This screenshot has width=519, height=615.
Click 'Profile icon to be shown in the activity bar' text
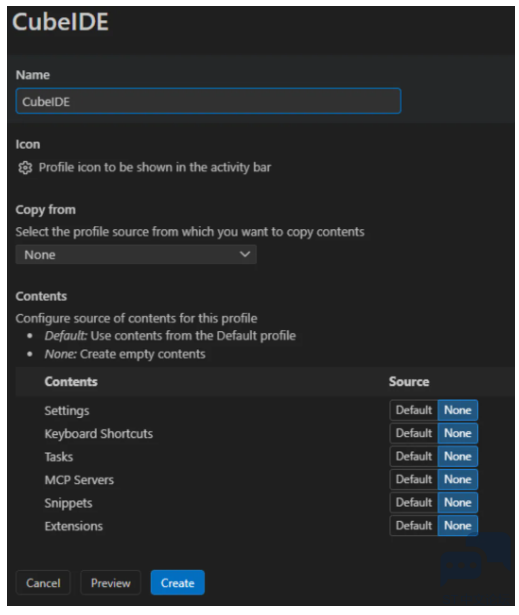pos(155,167)
